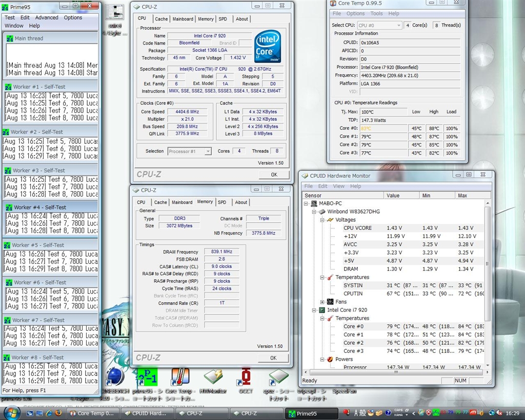Switch to the Mainboard tab in top CPU-Z

183,19
